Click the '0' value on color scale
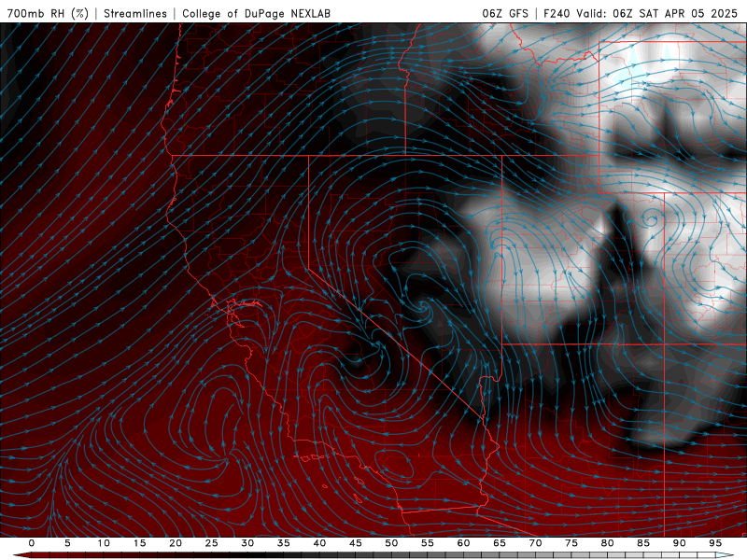The width and height of the screenshot is (747, 560). coord(32,543)
